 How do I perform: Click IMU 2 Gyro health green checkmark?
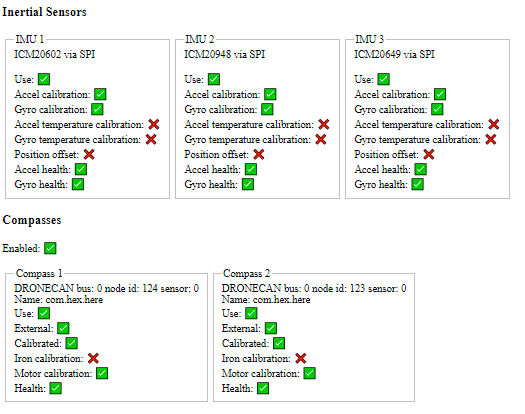tap(248, 184)
